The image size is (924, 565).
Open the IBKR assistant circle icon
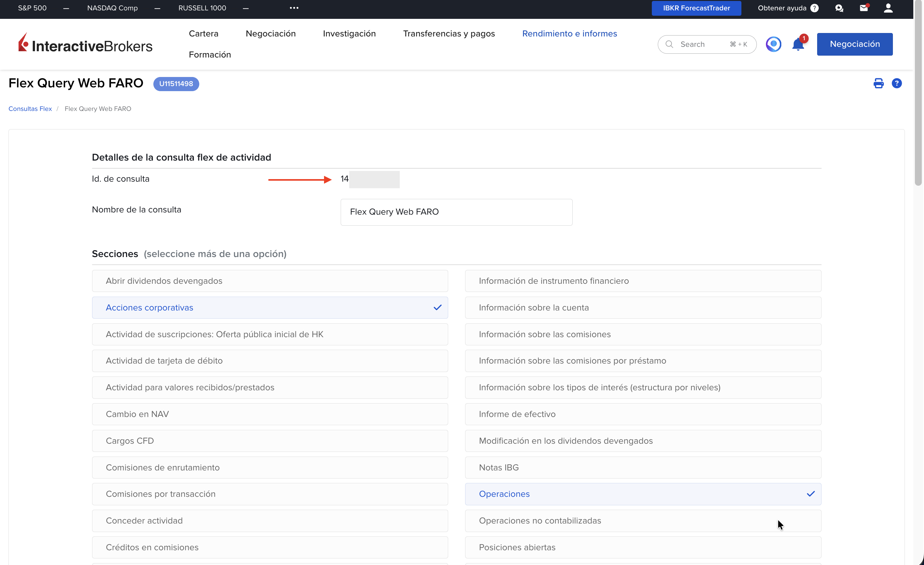[x=773, y=44]
